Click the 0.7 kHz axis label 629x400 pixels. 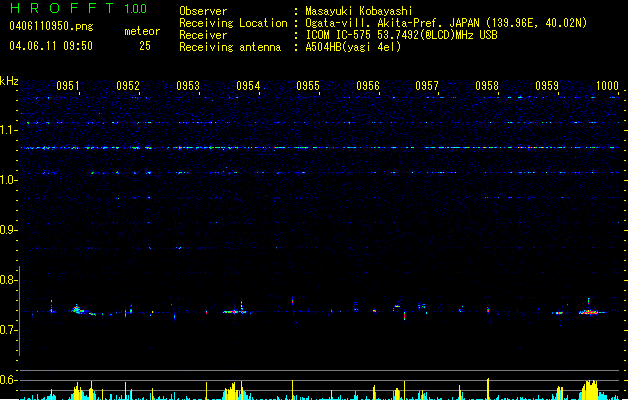[8, 330]
